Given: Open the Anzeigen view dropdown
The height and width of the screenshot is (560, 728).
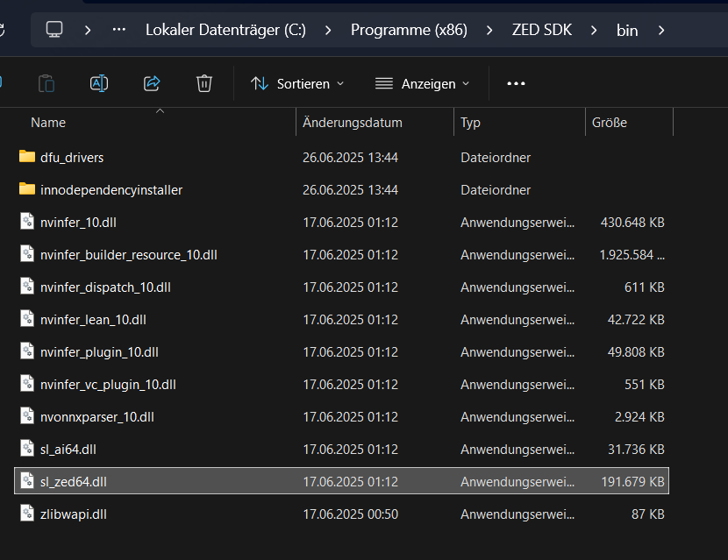Looking at the screenshot, I should pyautogui.click(x=423, y=84).
